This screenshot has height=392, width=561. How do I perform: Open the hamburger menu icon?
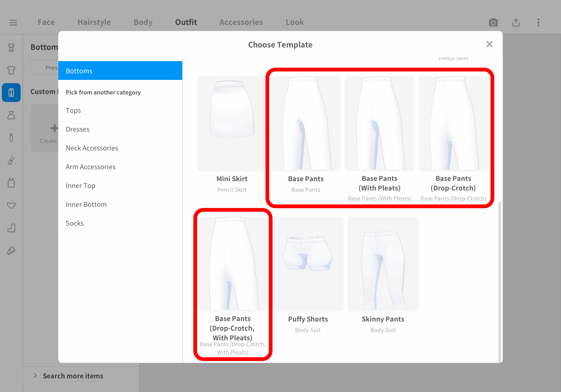coord(13,23)
